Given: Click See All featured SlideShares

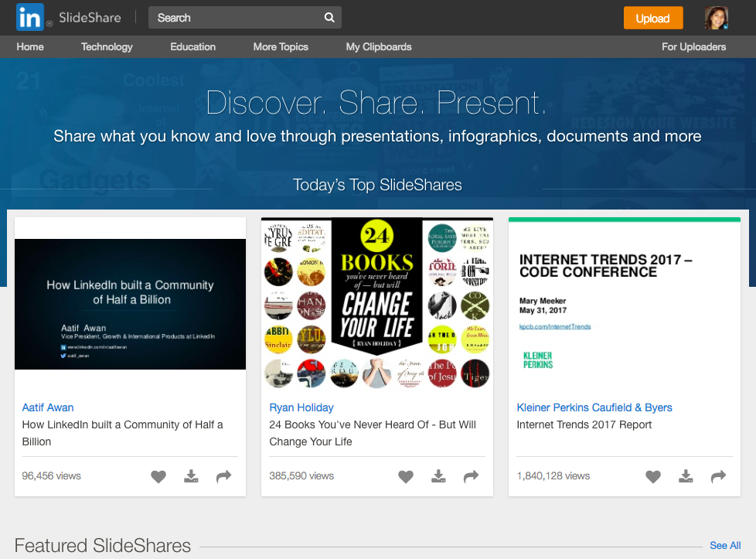Looking at the screenshot, I should tap(725, 546).
